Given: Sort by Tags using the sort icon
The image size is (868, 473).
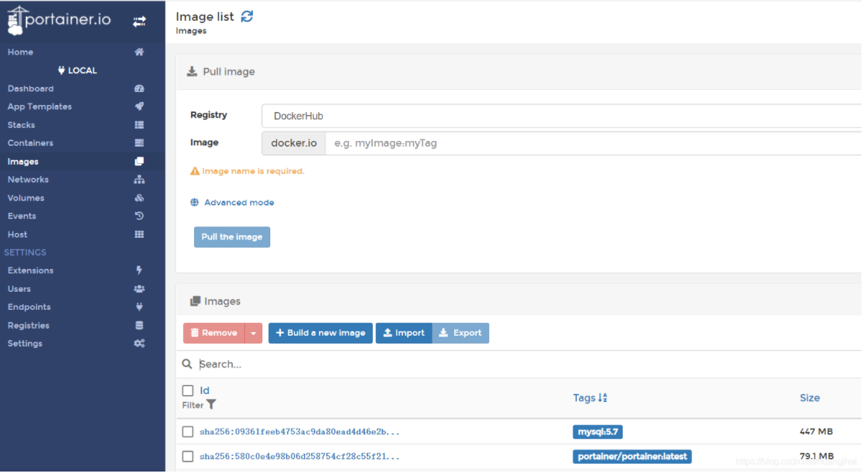Looking at the screenshot, I should 603,398.
